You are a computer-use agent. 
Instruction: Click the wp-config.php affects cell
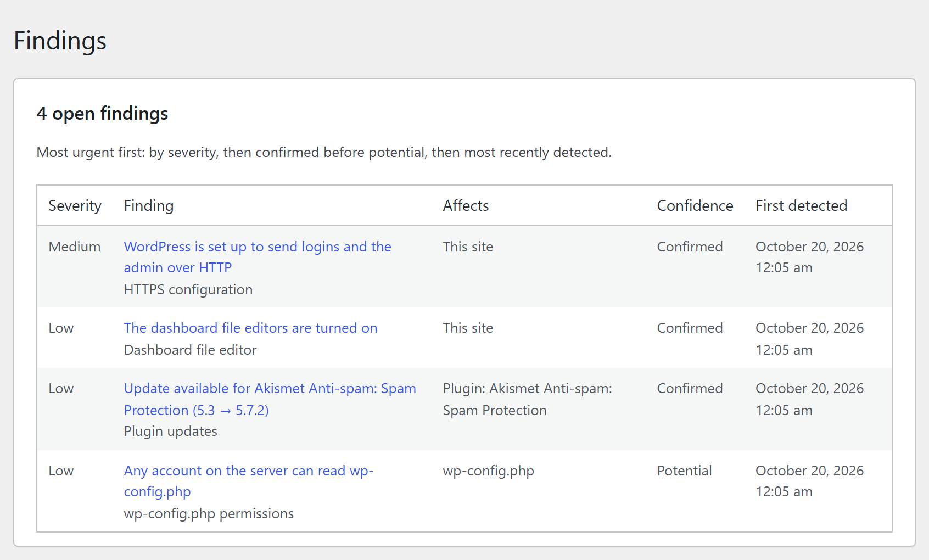point(488,471)
